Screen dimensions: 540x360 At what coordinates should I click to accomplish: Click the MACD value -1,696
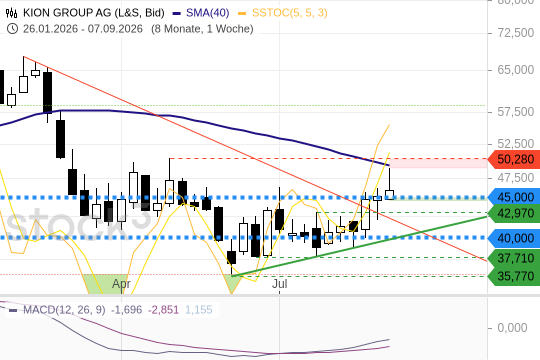point(126,310)
